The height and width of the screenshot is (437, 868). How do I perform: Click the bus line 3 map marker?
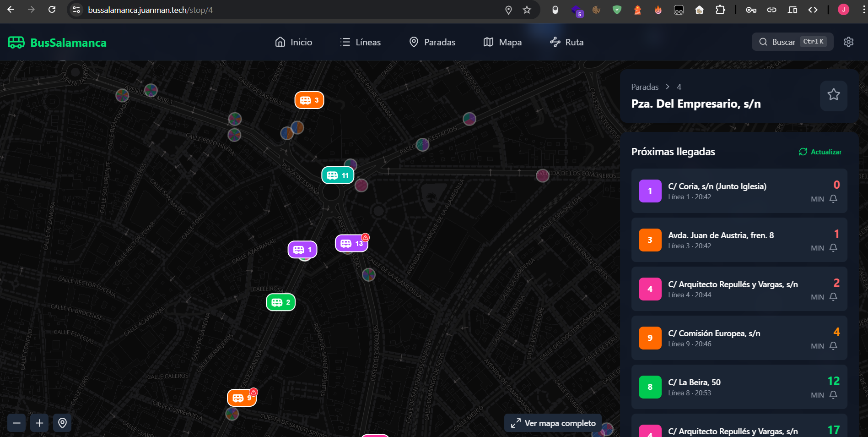pos(309,100)
